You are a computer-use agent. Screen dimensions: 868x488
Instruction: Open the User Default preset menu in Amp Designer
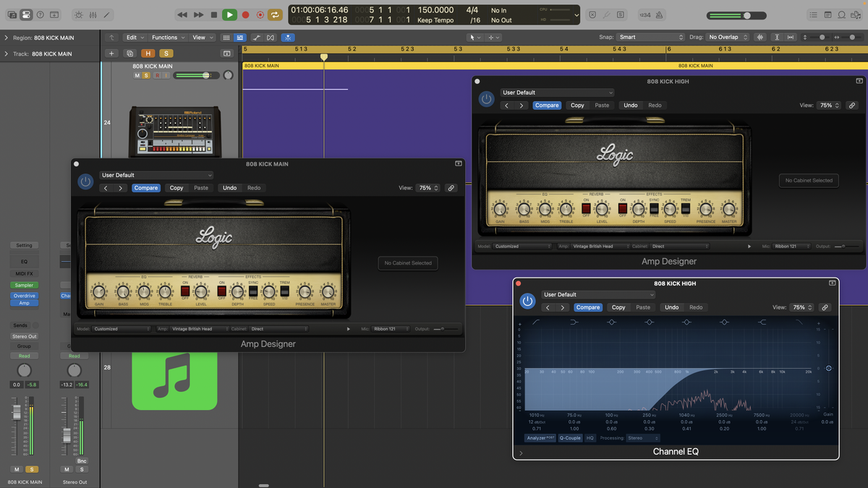[156, 175]
